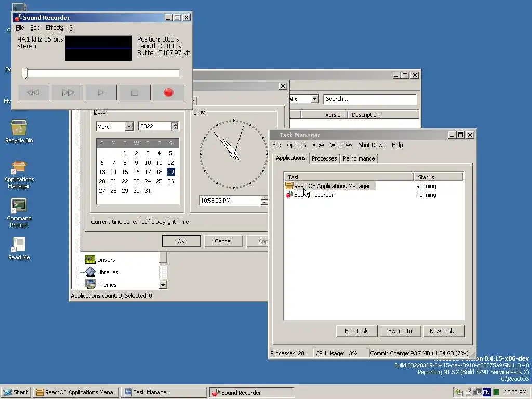The width and height of the screenshot is (532, 399).
Task: Switch to Task Manager taskbar button
Action: pyautogui.click(x=164, y=392)
